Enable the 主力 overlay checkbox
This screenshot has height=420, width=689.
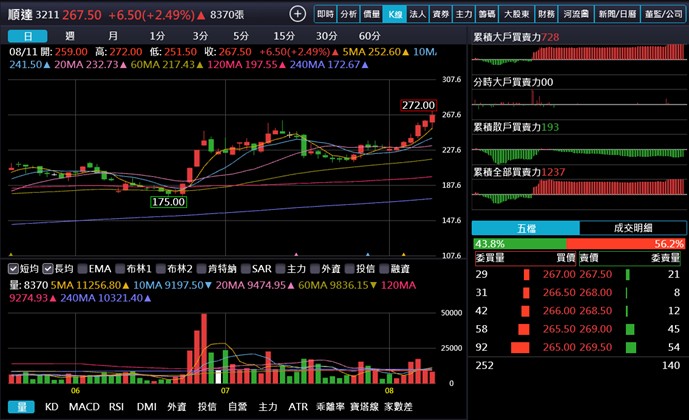click(x=281, y=268)
